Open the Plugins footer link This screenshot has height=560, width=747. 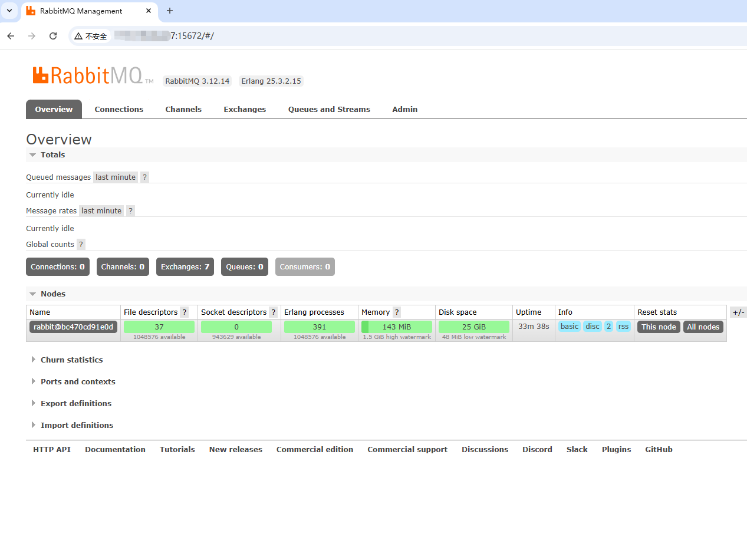point(617,449)
